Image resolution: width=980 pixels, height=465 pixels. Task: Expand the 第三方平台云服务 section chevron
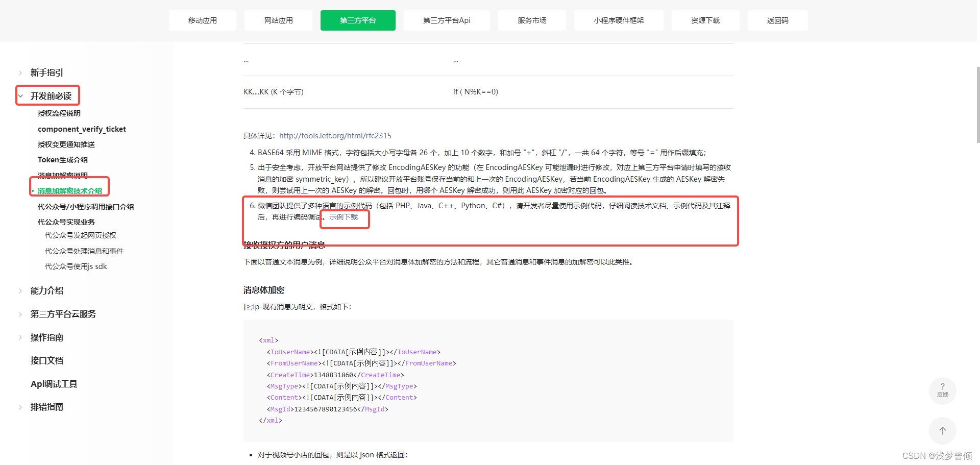[20, 314]
